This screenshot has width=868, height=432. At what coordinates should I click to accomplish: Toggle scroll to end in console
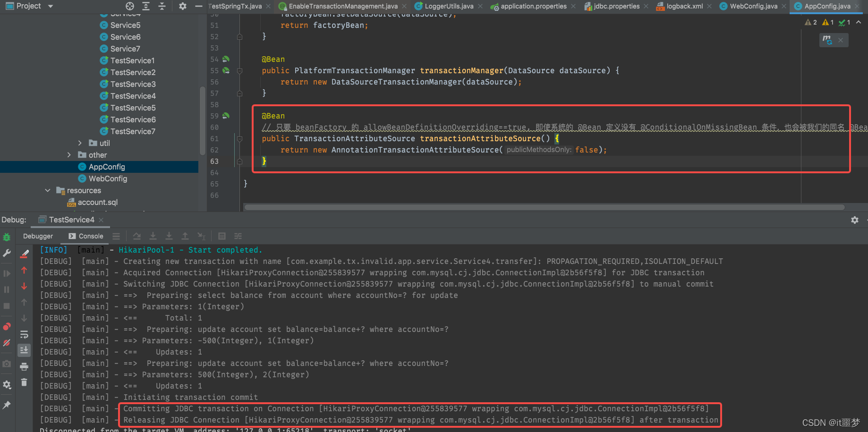click(x=24, y=350)
